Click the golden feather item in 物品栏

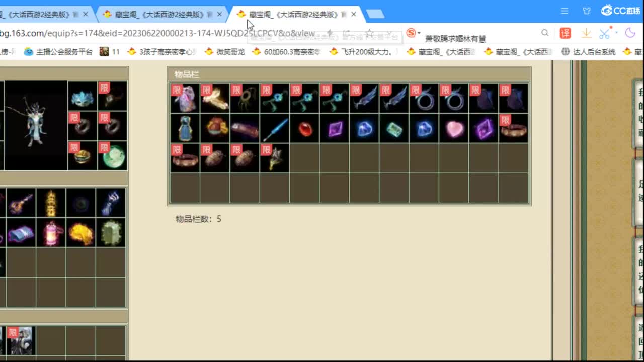coord(215,98)
